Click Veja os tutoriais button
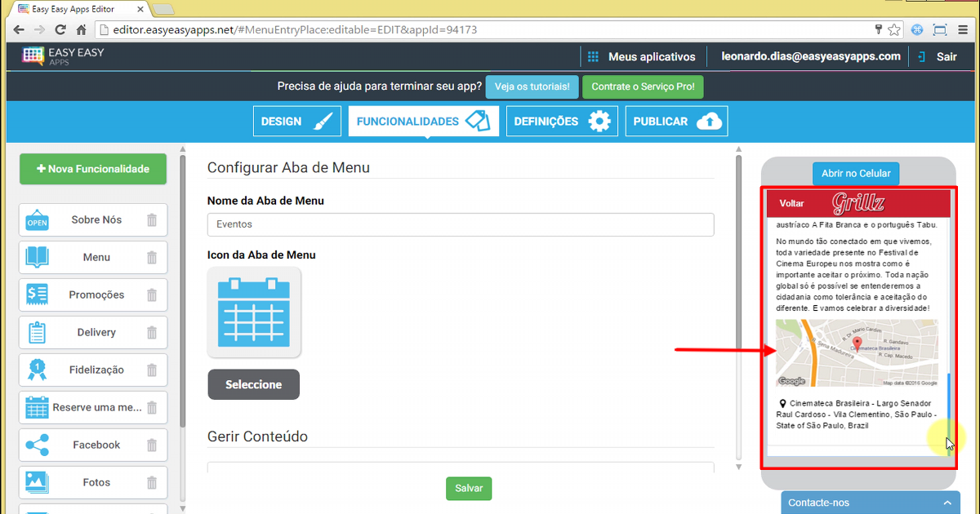Viewport: 980px width, 514px height. click(532, 87)
